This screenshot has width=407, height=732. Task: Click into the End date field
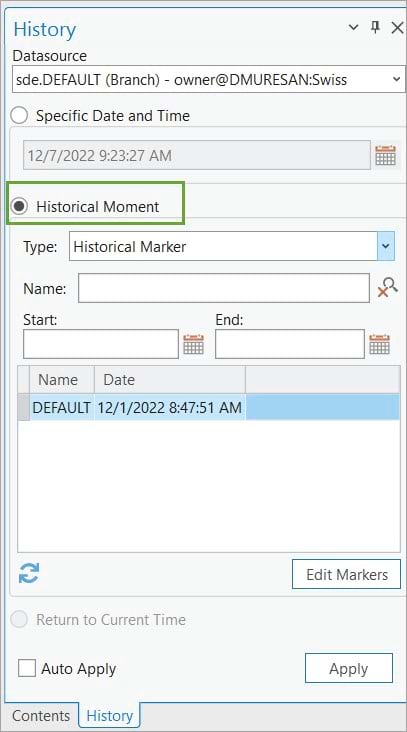(290, 344)
